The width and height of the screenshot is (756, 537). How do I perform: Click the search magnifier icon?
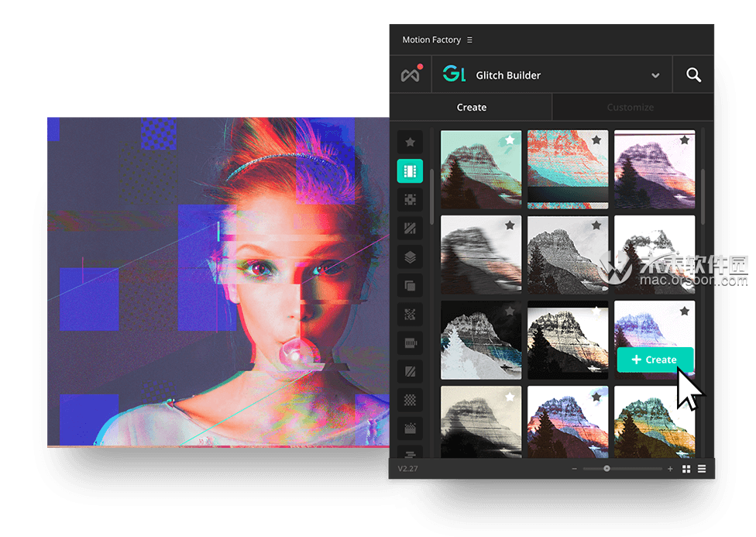tap(693, 75)
